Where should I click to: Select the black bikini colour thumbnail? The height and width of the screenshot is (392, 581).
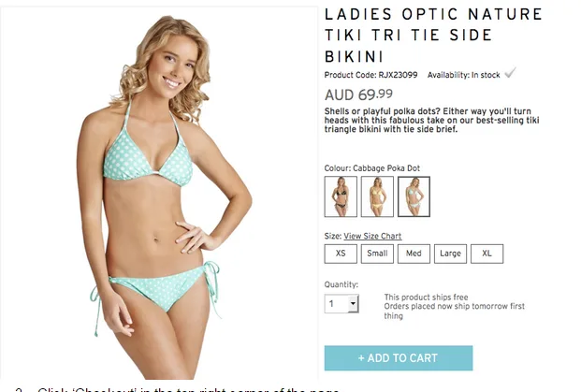click(x=341, y=196)
